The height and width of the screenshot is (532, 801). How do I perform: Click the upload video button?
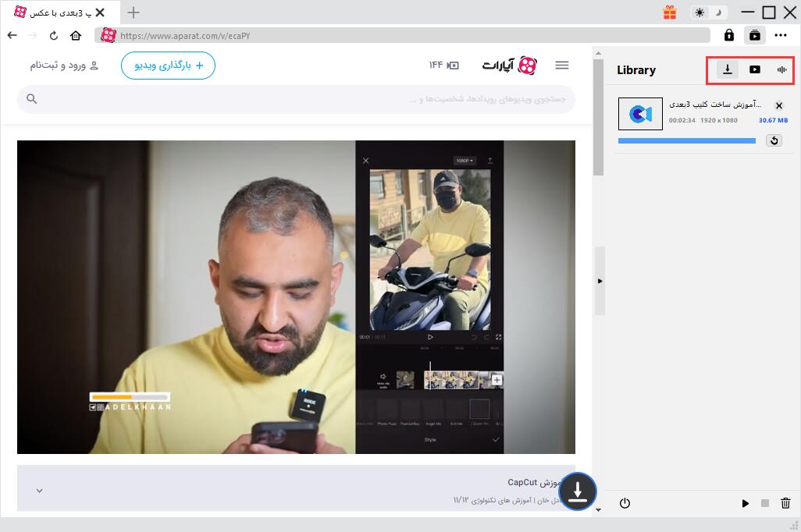(x=168, y=66)
